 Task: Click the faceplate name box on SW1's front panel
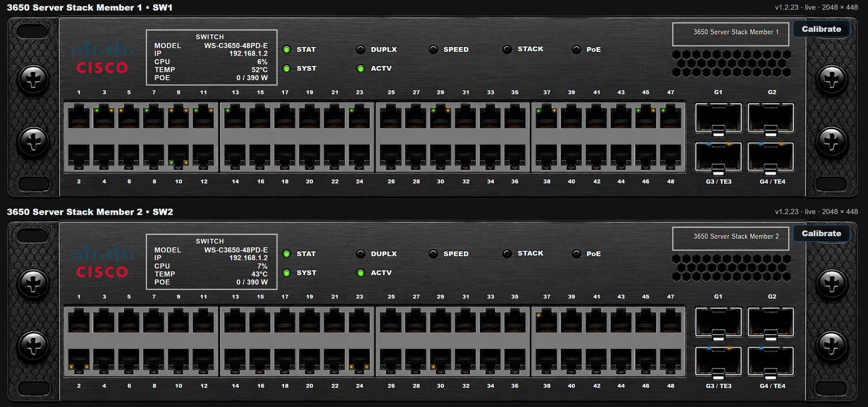click(x=731, y=34)
